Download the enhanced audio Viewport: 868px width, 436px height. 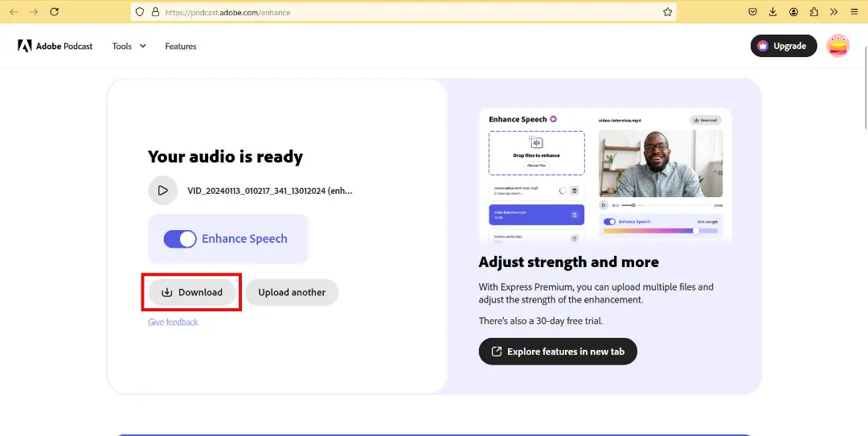pyautogui.click(x=192, y=293)
